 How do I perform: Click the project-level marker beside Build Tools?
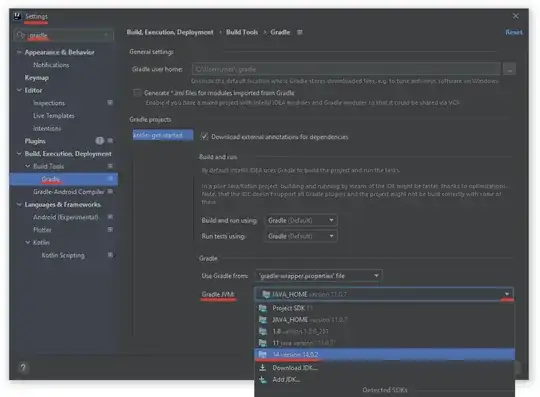tap(110, 166)
